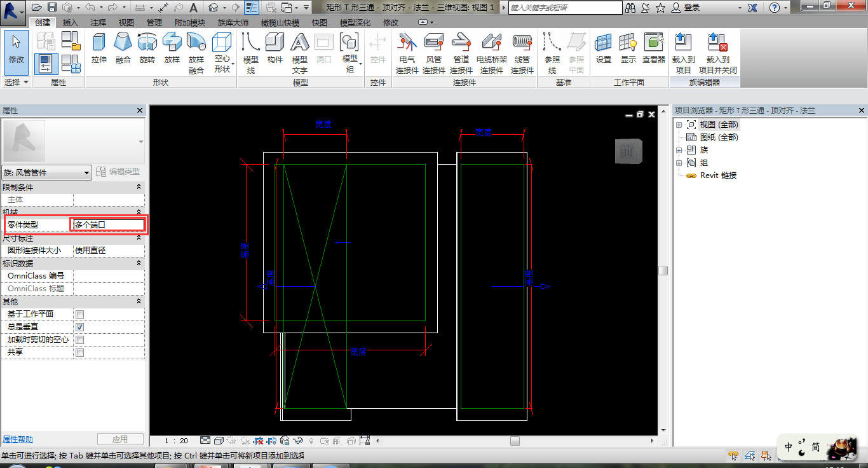Click the text 'A' icon in quick access toolbar
Image resolution: width=868 pixels, height=468 pixels.
click(x=194, y=8)
